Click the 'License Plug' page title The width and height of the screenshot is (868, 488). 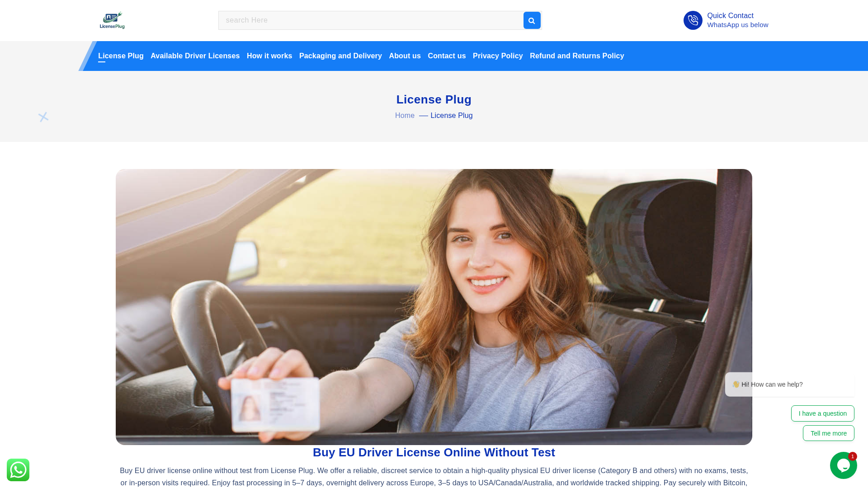click(x=434, y=99)
